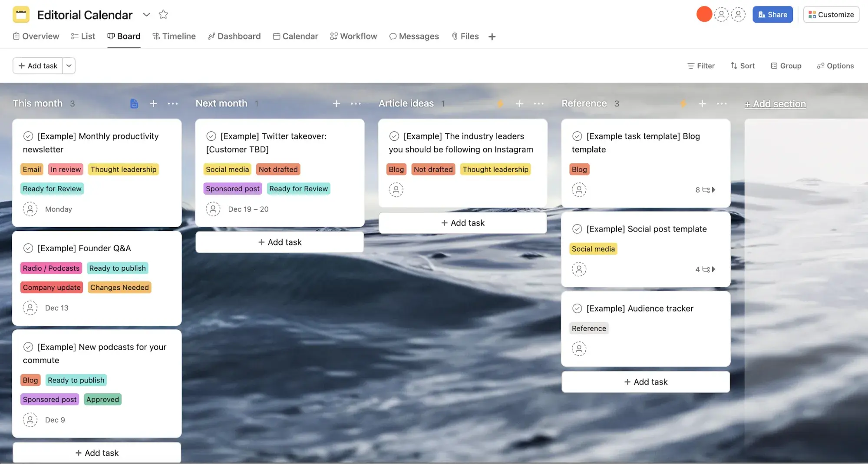Screen dimensions: 868x464
Task: Assign Audience tracker via avatar icon
Action: tap(579, 348)
